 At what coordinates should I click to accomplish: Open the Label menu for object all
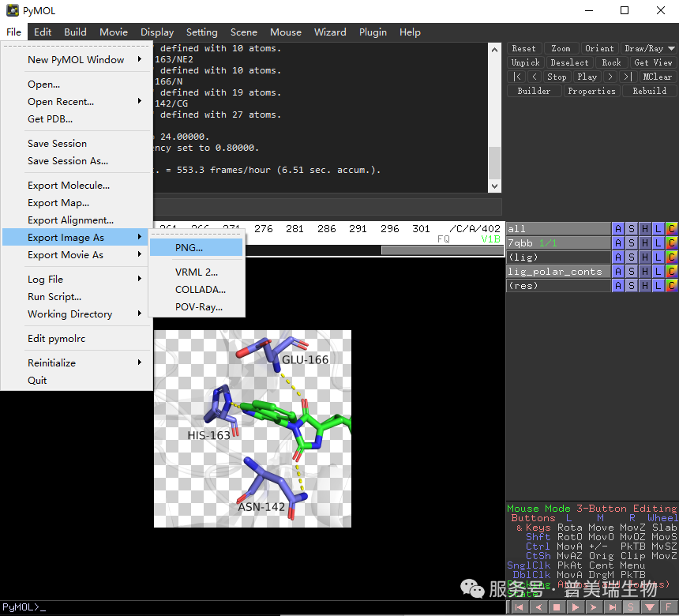[x=658, y=229]
